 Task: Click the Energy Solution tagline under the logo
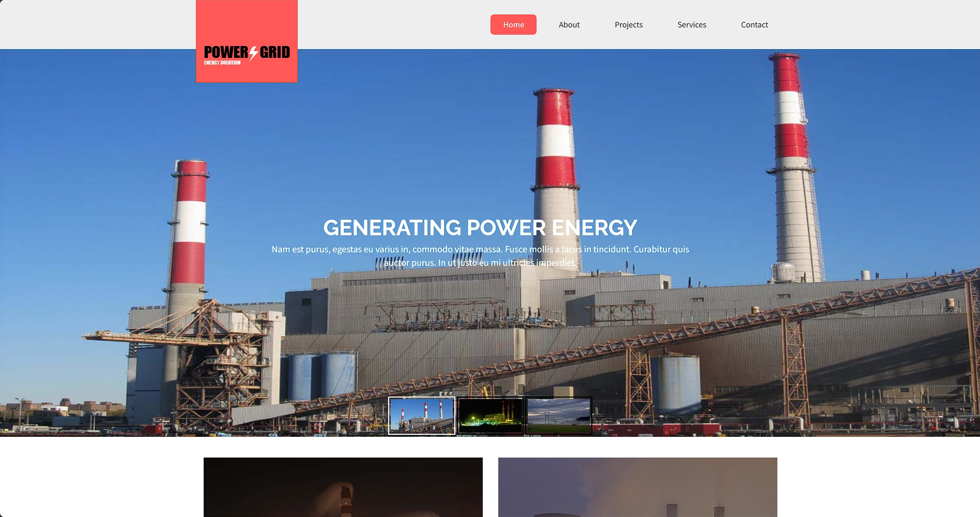click(x=222, y=63)
